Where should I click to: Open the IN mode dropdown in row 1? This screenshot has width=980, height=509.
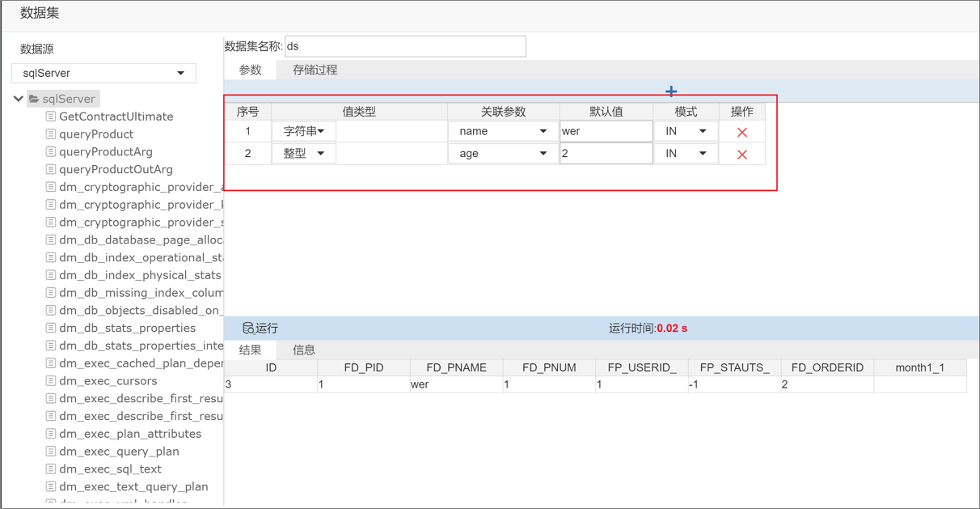686,131
